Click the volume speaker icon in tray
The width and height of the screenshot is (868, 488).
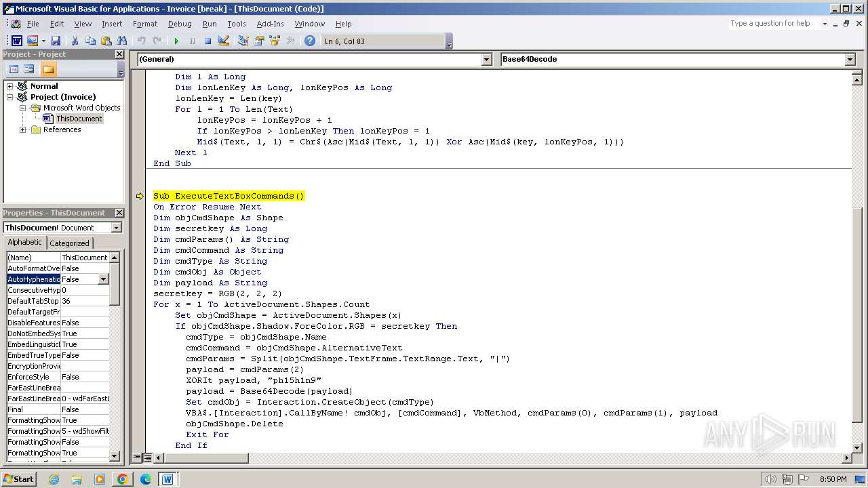click(770, 479)
